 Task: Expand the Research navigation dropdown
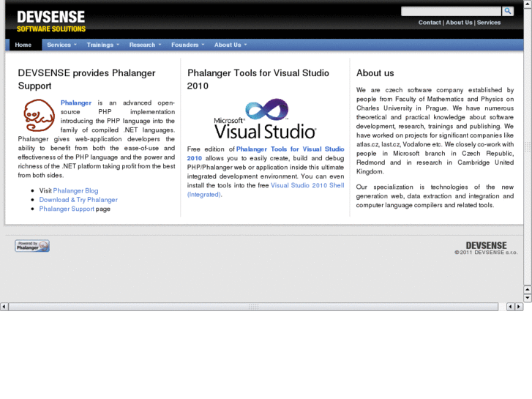145,45
